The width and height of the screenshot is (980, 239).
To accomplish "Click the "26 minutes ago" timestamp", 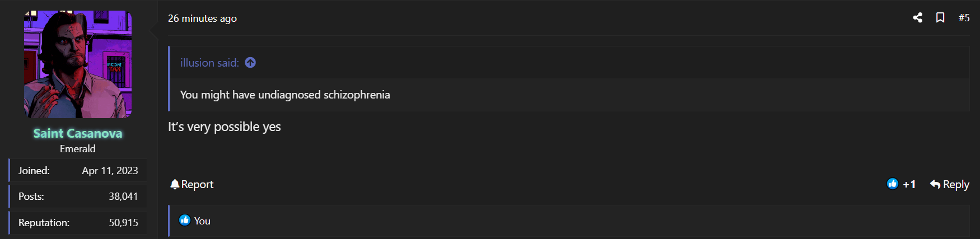I will pos(202,18).
